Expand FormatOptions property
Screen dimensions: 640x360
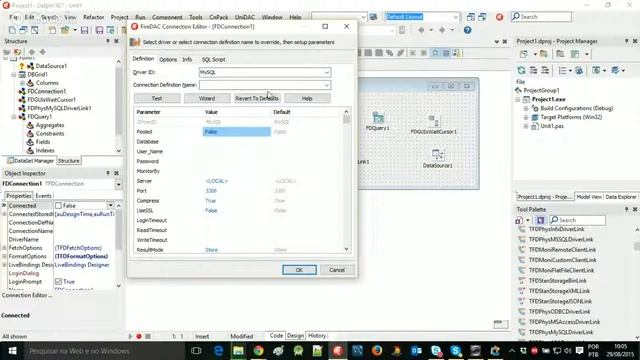coord(4,256)
